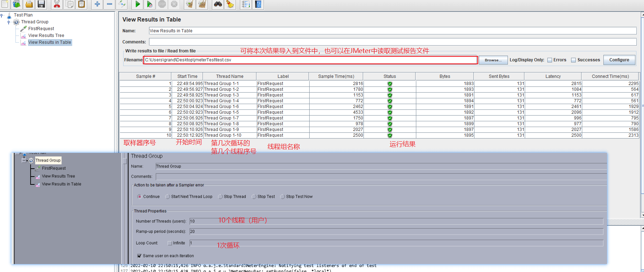
Task: Select the Continue radio button
Action: (x=139, y=197)
